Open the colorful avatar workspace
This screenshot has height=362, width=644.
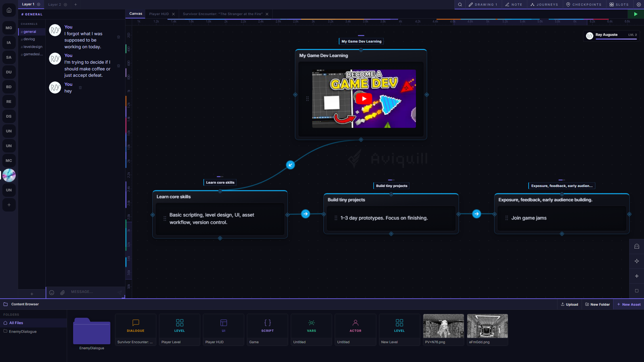click(x=9, y=175)
